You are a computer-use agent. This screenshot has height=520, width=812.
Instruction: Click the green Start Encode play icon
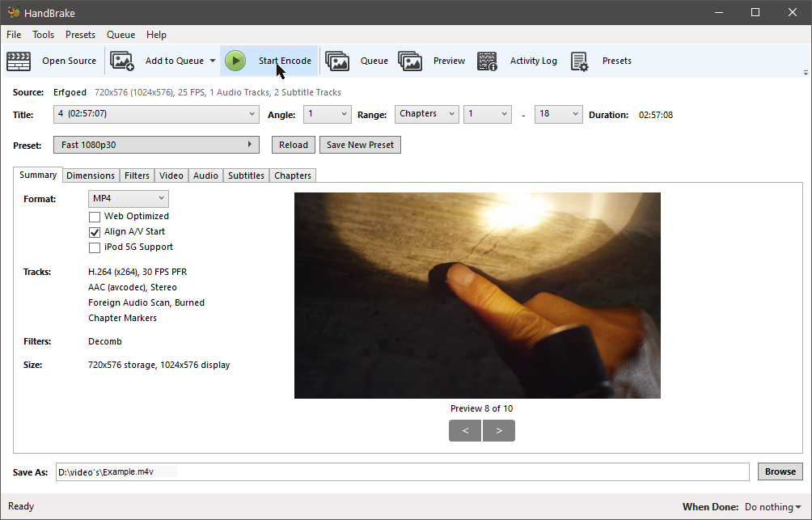(x=235, y=61)
